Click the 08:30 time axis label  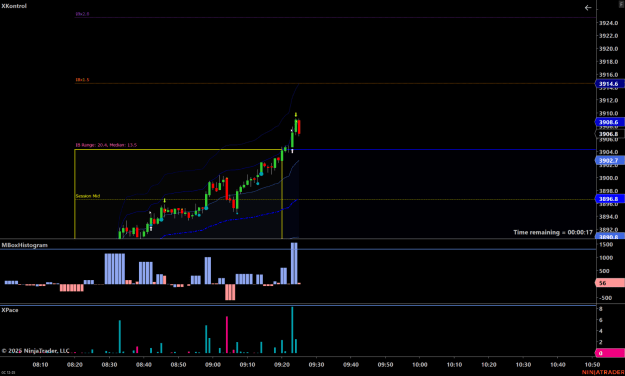(109, 364)
